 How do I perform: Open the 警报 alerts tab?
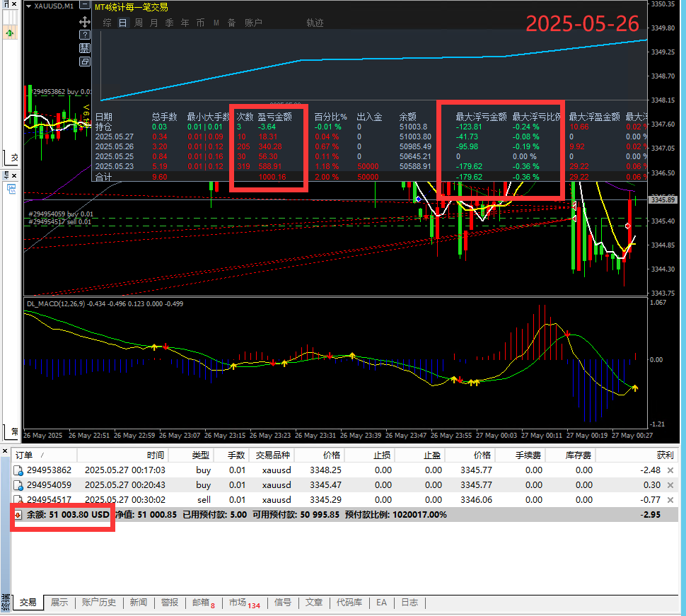[x=170, y=603]
